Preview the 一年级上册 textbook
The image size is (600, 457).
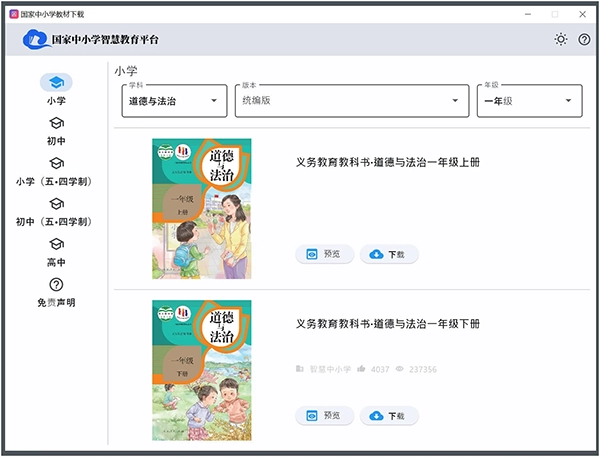coord(324,254)
